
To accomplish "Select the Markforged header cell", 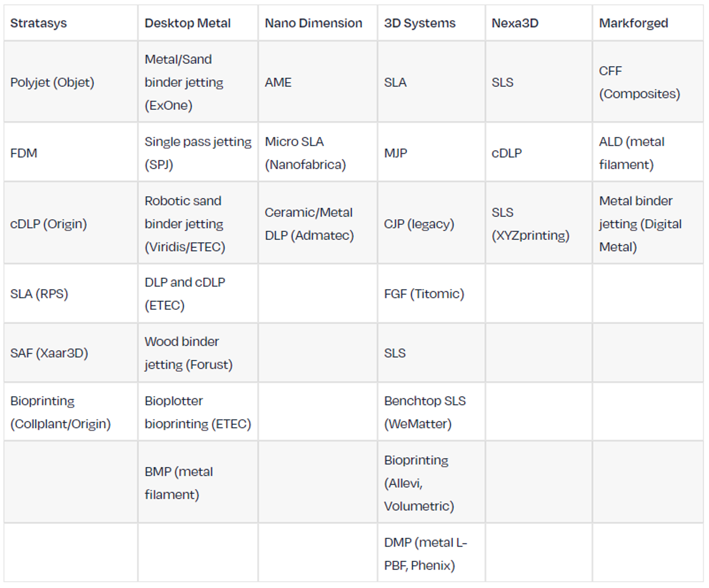I will (x=648, y=23).
